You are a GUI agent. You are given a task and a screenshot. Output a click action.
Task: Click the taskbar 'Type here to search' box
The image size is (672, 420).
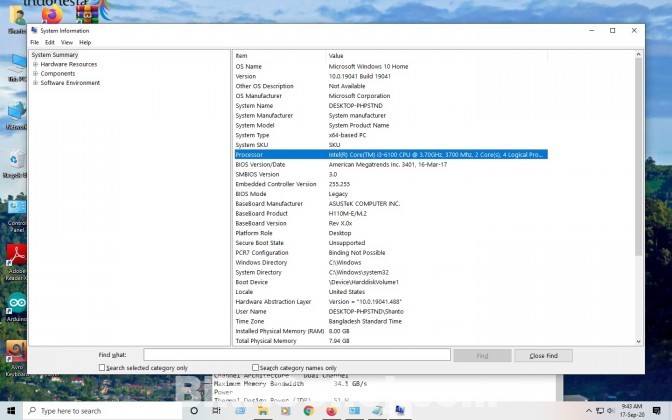click(x=102, y=411)
